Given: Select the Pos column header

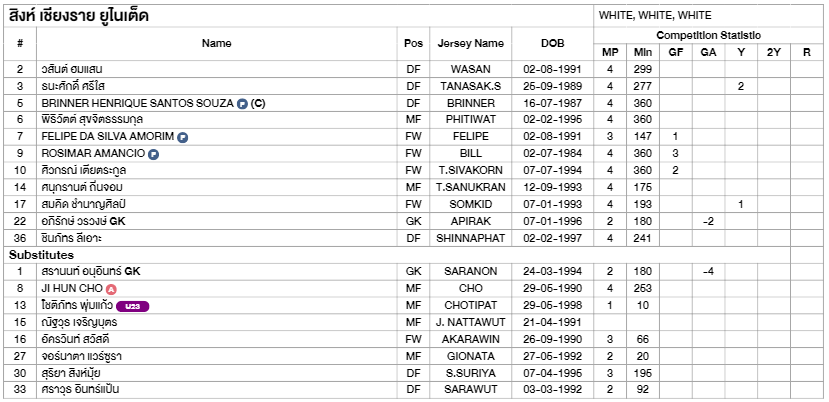Looking at the screenshot, I should pos(413,44).
